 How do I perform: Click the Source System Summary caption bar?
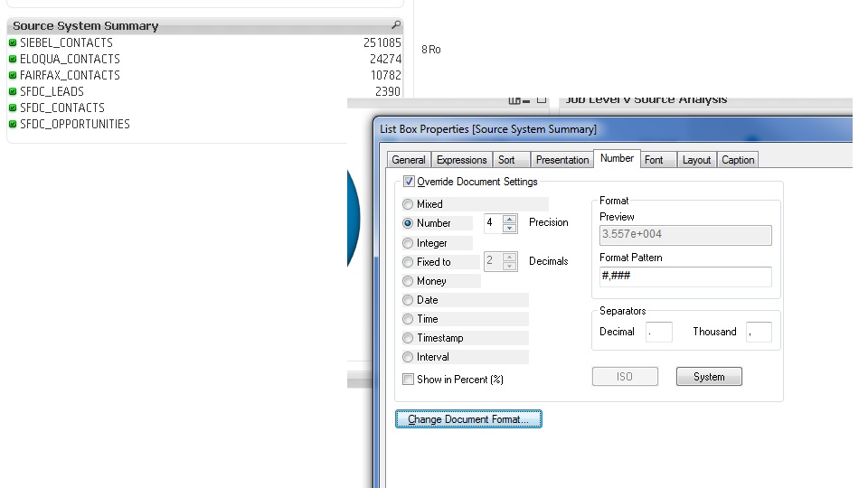[205, 25]
